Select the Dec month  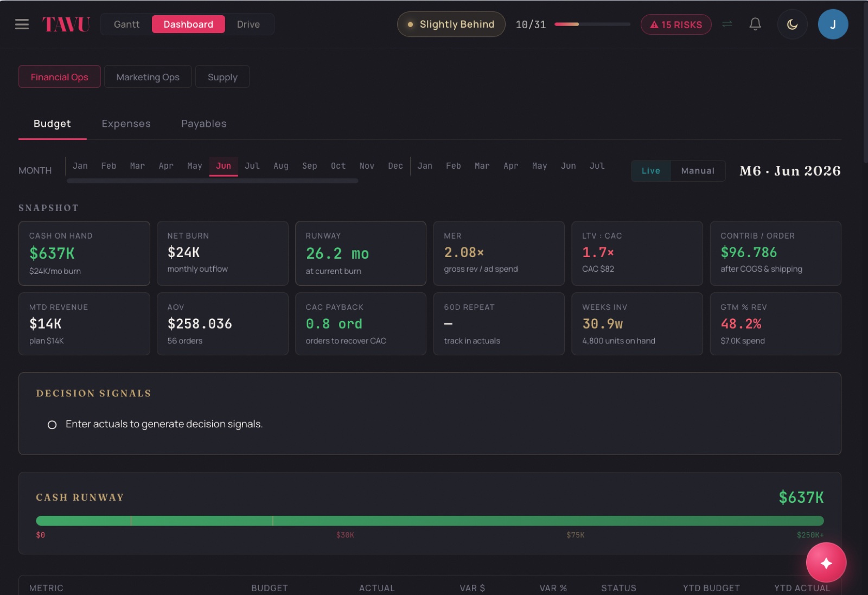[395, 166]
